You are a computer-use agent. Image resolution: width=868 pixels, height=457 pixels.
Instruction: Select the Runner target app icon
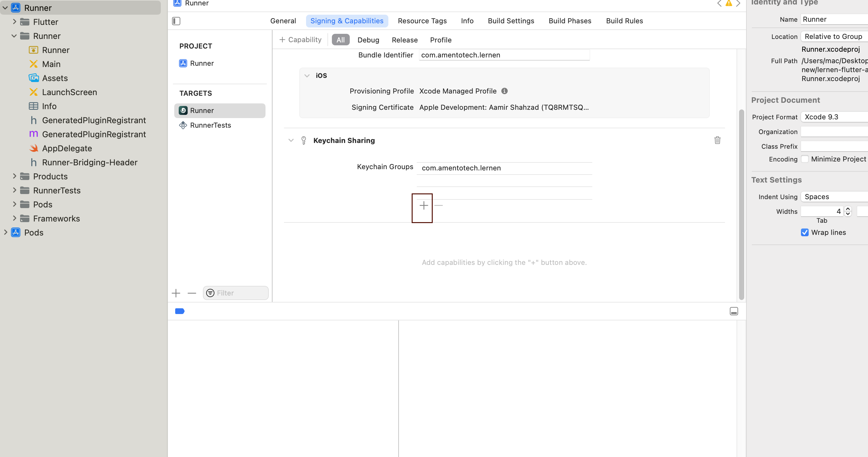(183, 110)
